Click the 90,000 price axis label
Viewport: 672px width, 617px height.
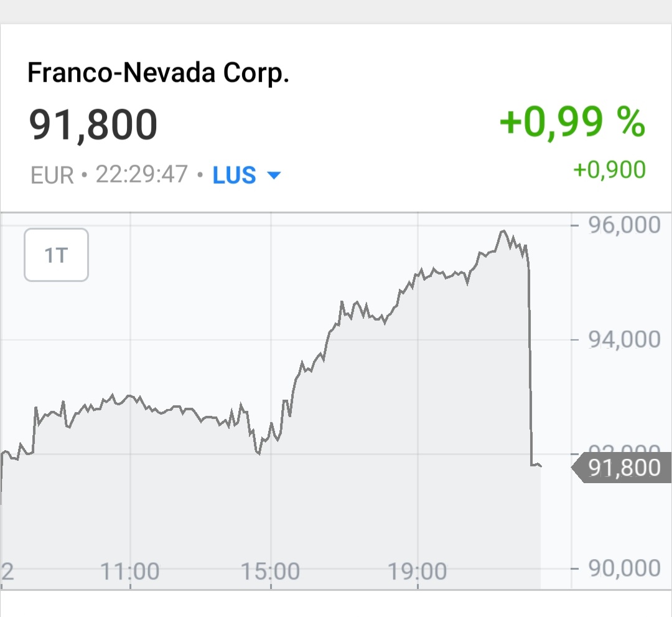(x=624, y=568)
